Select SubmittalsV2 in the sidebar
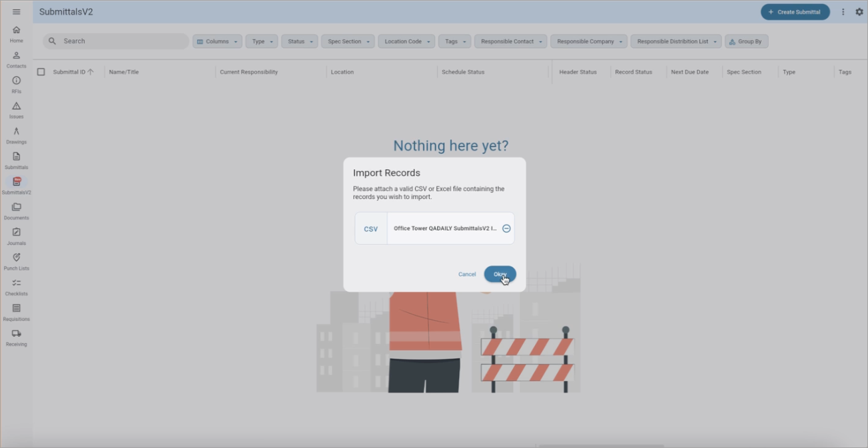This screenshot has width=868, height=448. 17,186
